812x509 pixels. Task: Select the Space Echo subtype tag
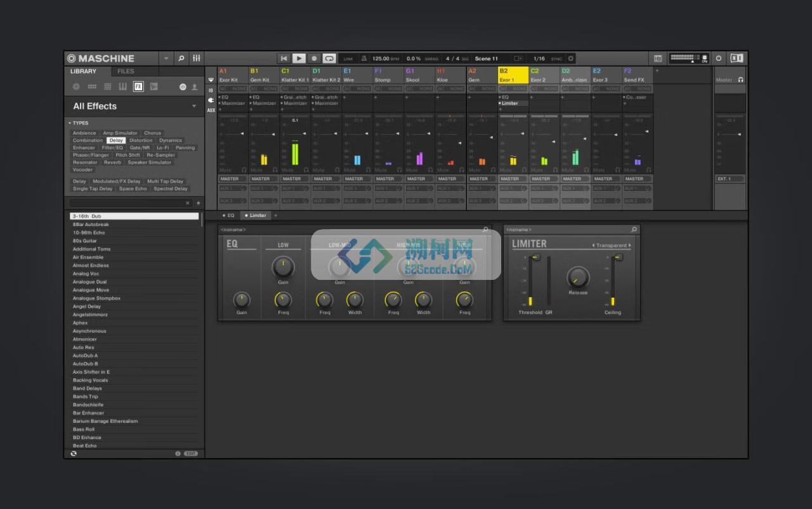133,188
